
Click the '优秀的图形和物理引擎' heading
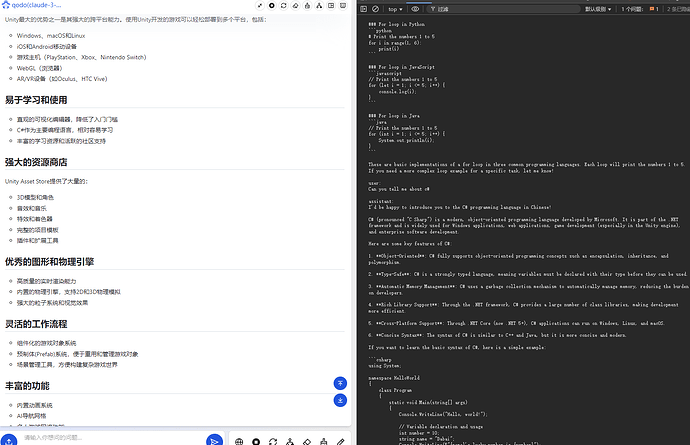click(49, 262)
